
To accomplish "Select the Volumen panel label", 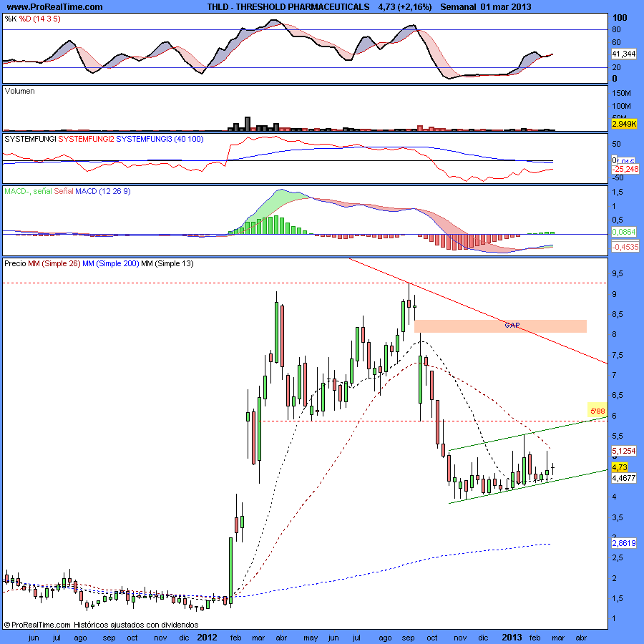I will [x=20, y=91].
